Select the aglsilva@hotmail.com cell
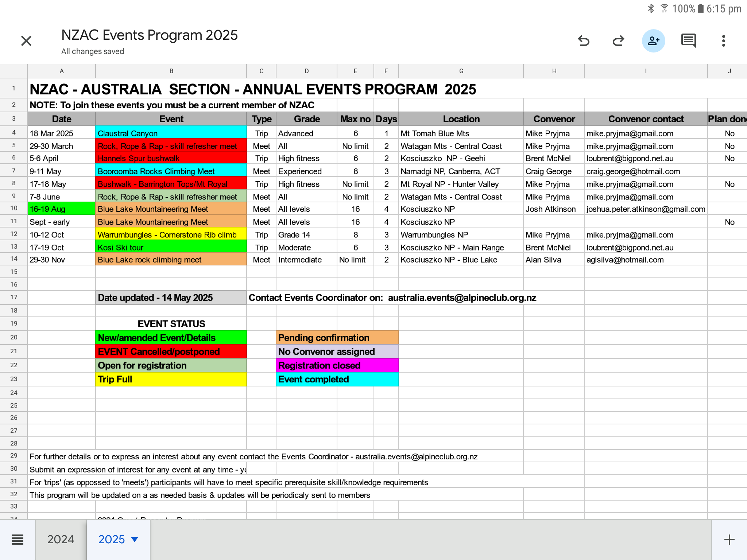The width and height of the screenshot is (747, 560). pos(646,259)
